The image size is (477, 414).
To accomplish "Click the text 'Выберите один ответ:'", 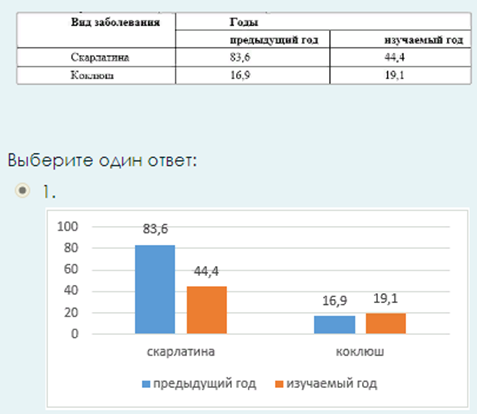I will (x=102, y=160).
